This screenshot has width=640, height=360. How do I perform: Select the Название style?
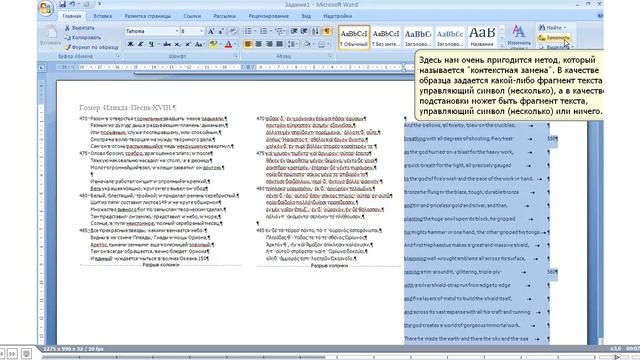click(482, 37)
